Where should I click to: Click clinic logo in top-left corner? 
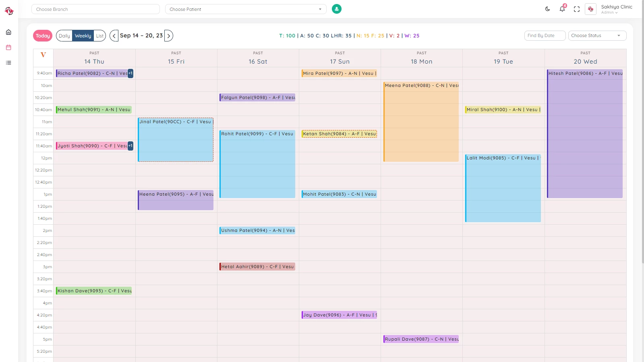(9, 11)
